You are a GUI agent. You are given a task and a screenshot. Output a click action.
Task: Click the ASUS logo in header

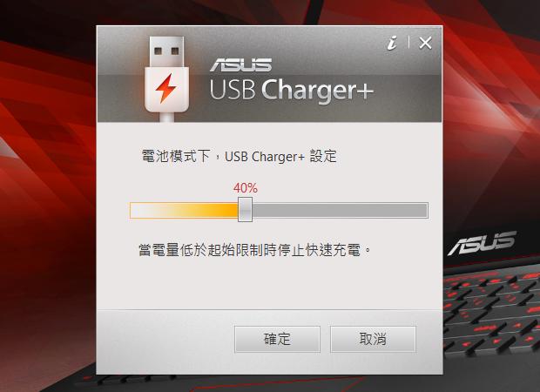(x=240, y=64)
